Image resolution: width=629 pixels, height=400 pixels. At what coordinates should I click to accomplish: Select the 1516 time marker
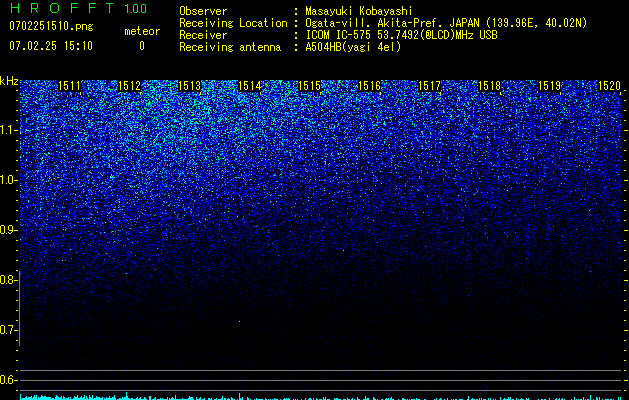click(x=369, y=86)
